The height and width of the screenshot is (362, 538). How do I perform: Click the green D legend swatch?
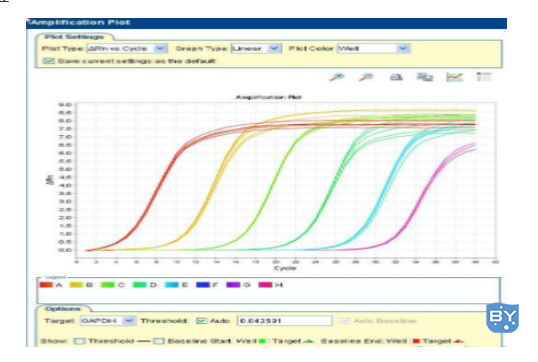(139, 285)
